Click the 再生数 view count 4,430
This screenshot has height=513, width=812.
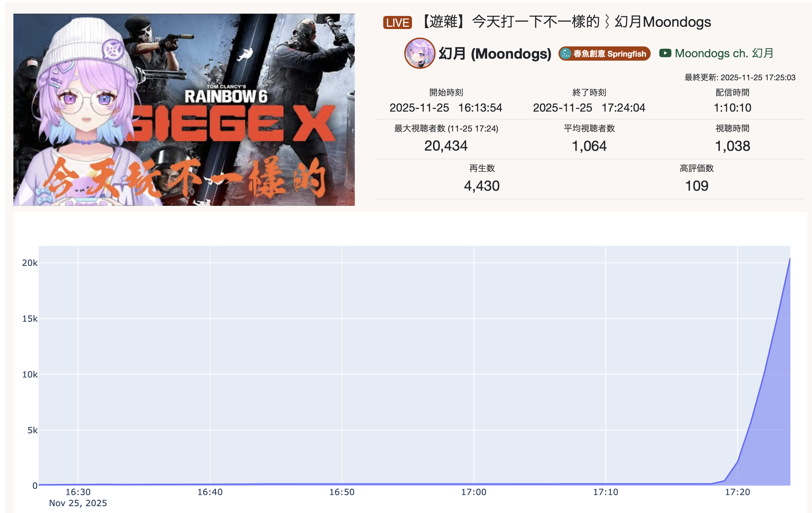(x=481, y=186)
